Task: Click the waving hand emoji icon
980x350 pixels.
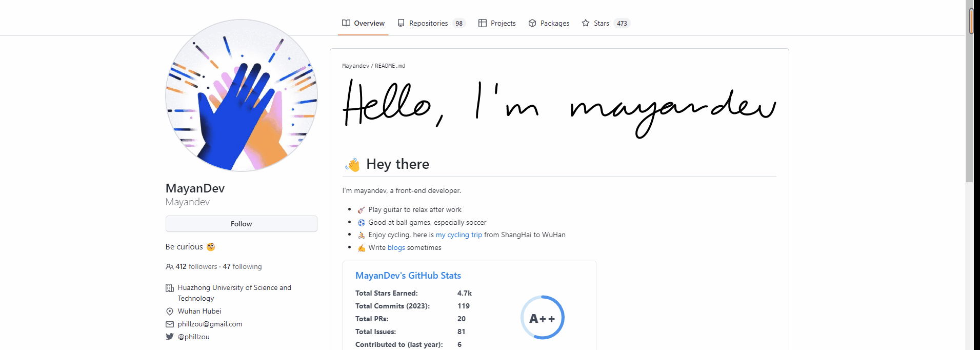Action: [353, 165]
